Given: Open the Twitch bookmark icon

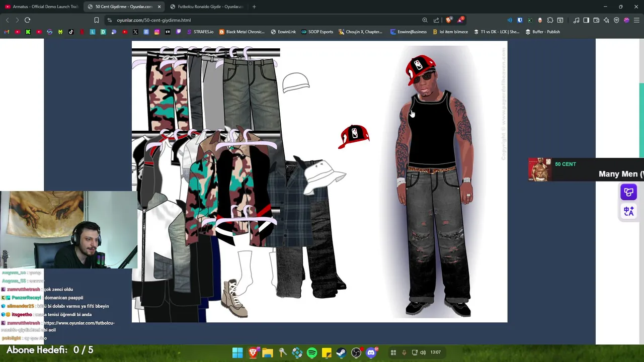Looking at the screenshot, I should point(179,32).
